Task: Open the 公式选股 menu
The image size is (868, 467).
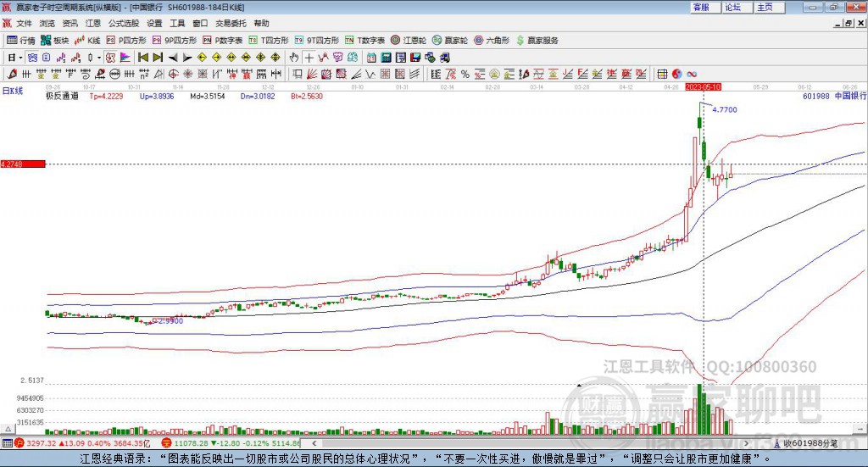Action: pos(124,23)
